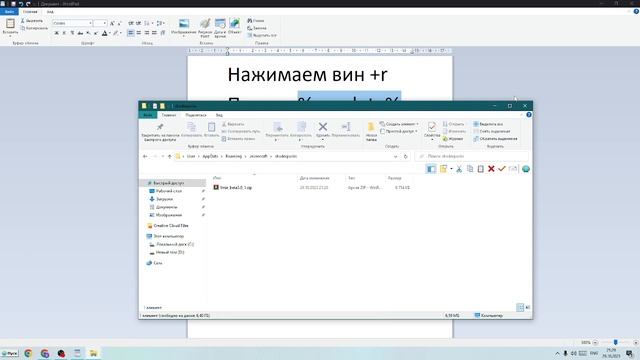Click Explorer Delete X icon
The image size is (640, 360).
[x=323, y=127]
